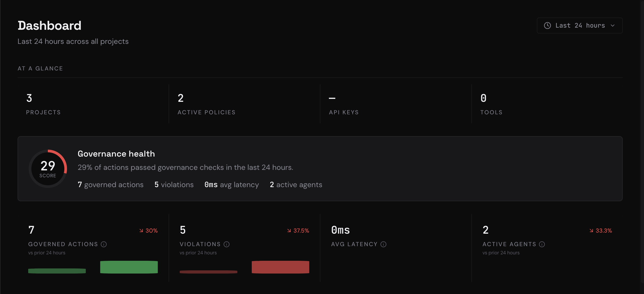The height and width of the screenshot is (294, 644).
Task: Click the bright green governed actions bar
Action: [129, 267]
